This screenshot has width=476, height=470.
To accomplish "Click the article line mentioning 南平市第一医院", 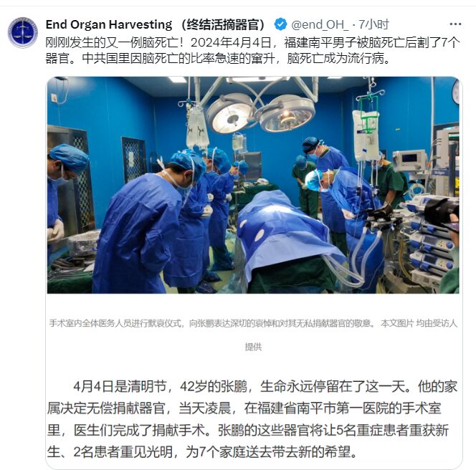I will (244, 408).
